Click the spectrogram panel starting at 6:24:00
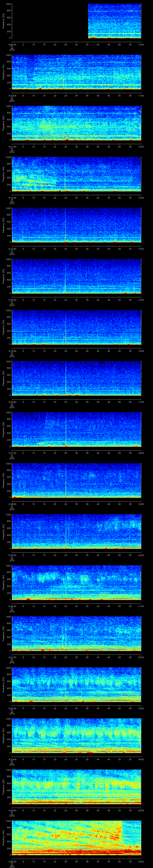Image resolution: width=153 pixels, height=868 pixels. [x=77, y=787]
